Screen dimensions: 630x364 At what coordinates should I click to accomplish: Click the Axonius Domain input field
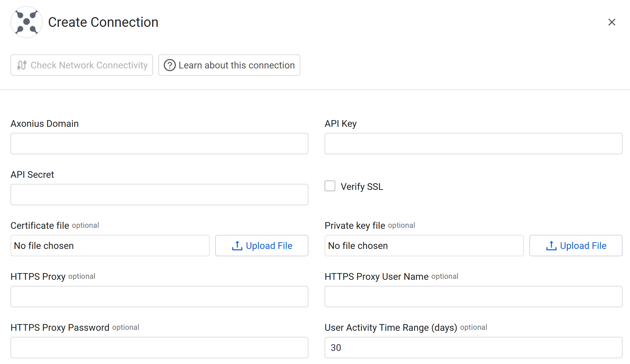159,144
